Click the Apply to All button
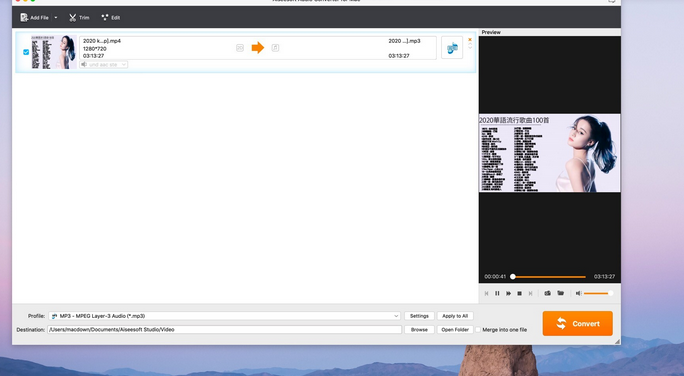This screenshot has height=376, width=684. click(455, 316)
